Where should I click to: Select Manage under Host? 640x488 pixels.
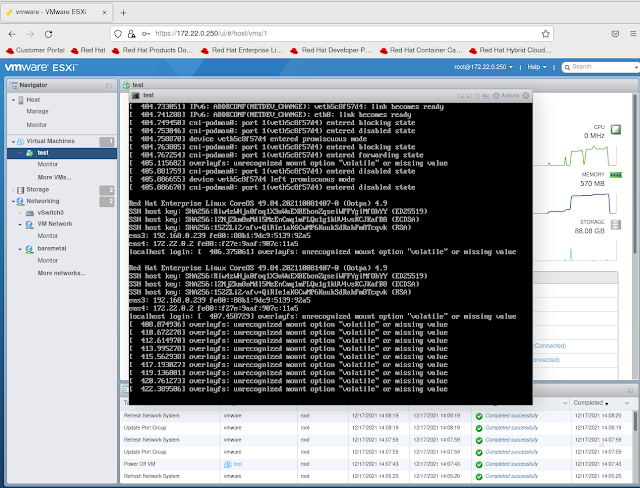click(x=38, y=111)
